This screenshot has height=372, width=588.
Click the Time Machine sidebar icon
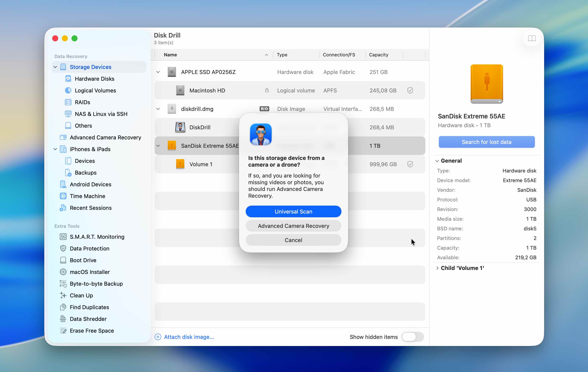pos(63,196)
